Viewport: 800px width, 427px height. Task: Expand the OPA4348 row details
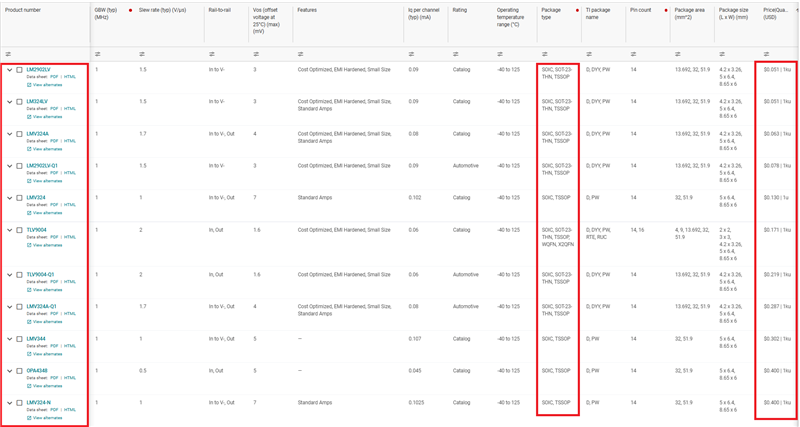click(x=9, y=371)
